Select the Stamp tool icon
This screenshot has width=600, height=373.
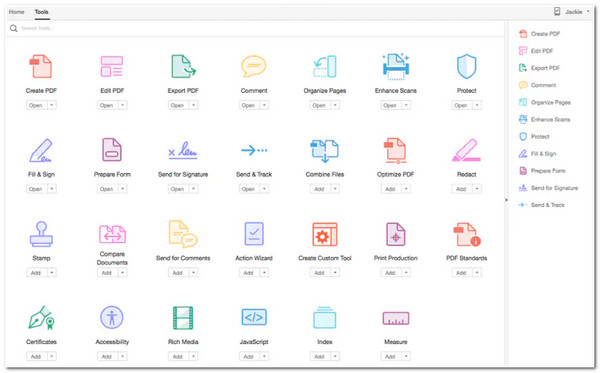pyautogui.click(x=41, y=234)
